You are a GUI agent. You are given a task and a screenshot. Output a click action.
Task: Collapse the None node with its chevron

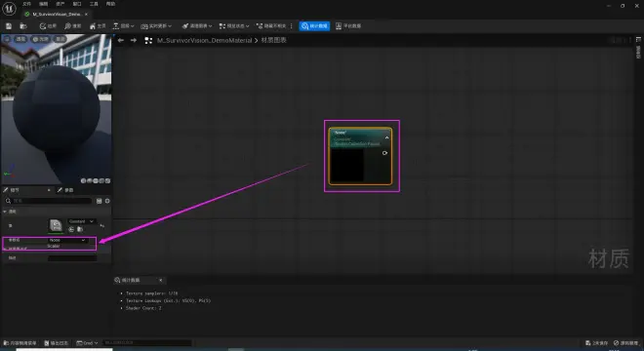pyautogui.click(x=386, y=137)
